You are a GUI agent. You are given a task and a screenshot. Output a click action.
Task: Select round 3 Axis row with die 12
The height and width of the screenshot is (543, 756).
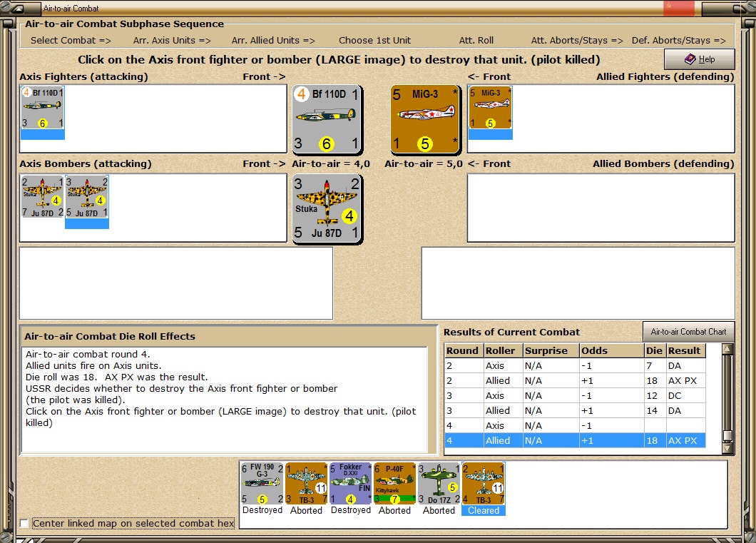[575, 395]
